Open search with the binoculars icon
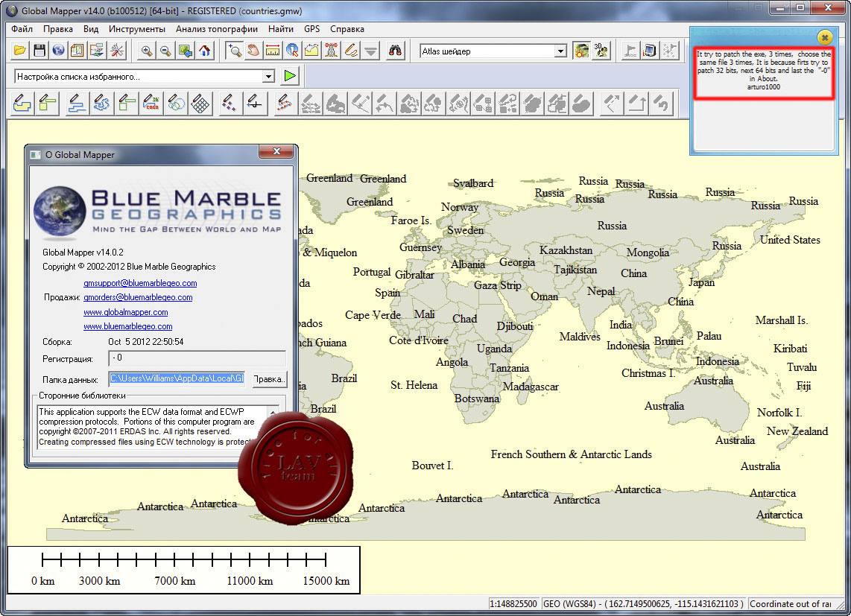851x616 pixels. click(395, 51)
